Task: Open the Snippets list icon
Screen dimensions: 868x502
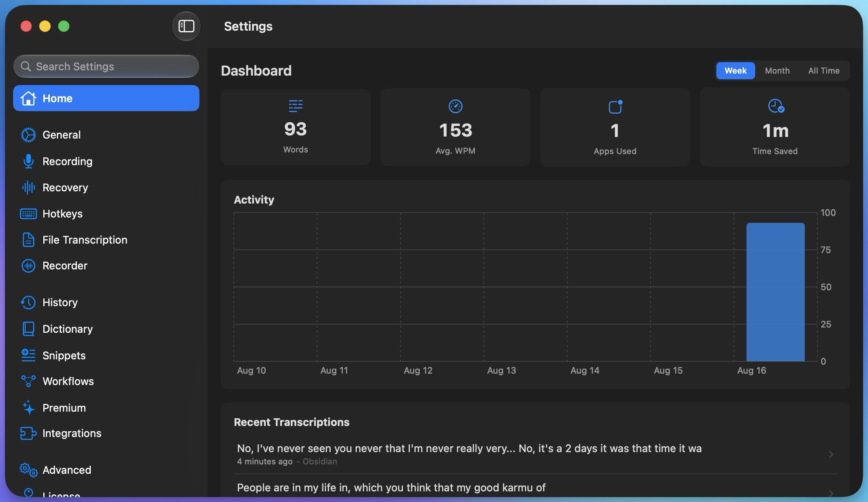Action: tap(28, 355)
